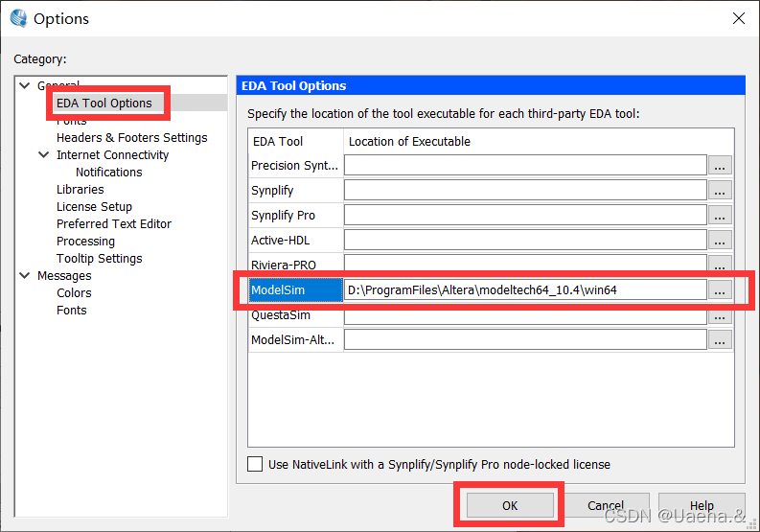
Task: Collapse the General category chevron
Action: coord(25,86)
